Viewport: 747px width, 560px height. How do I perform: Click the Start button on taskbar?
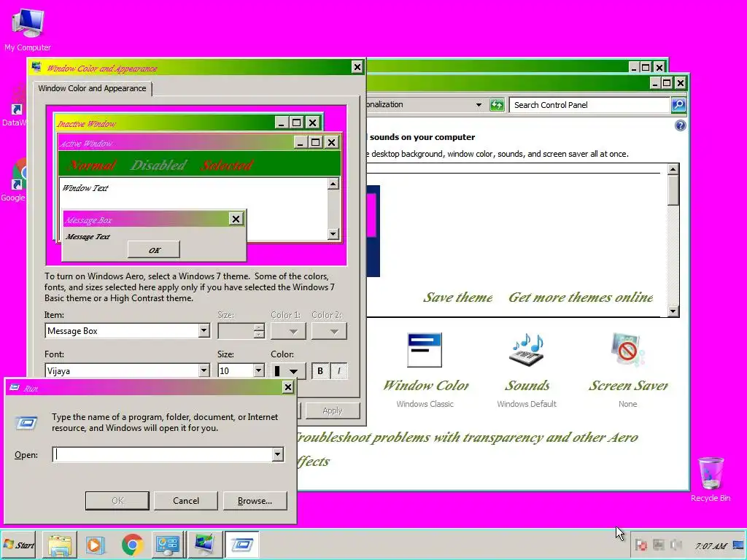point(19,545)
